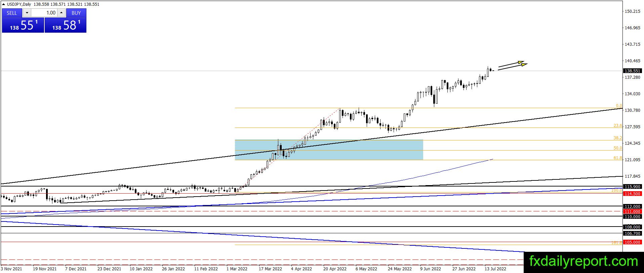Click the Fibonacci 23.6 level label
644x273 pixels.
(x=617, y=126)
